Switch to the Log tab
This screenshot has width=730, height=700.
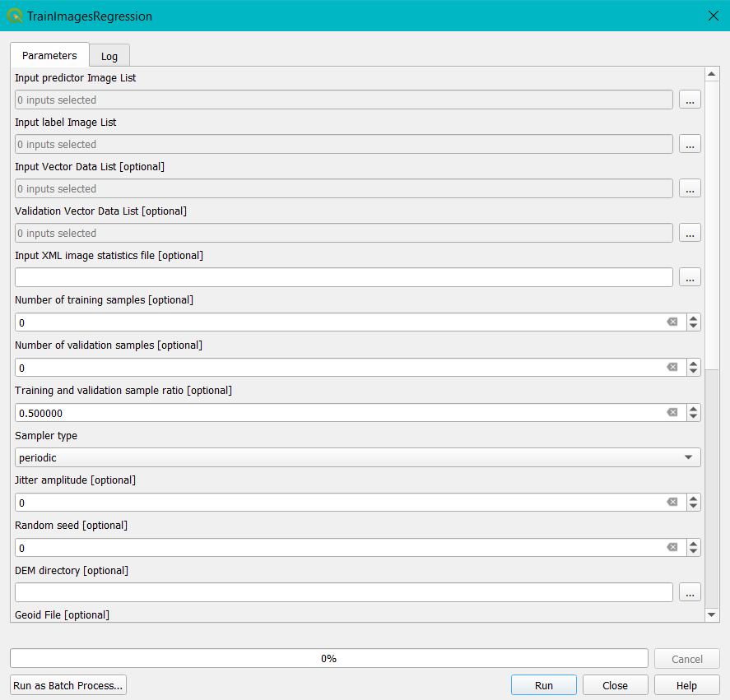tap(109, 56)
